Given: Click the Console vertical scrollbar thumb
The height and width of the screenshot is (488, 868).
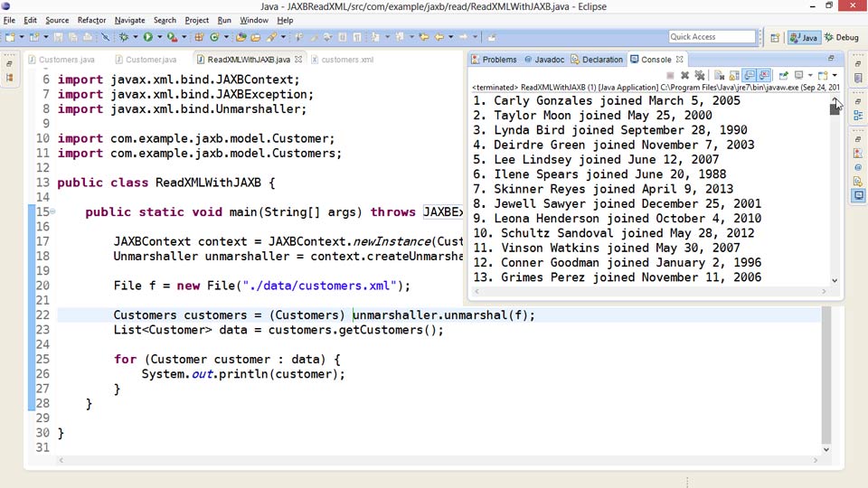Looking at the screenshot, I should click(835, 108).
